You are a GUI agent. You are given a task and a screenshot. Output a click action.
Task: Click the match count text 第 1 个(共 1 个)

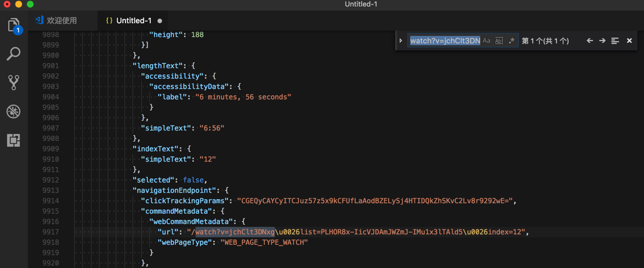[545, 41]
